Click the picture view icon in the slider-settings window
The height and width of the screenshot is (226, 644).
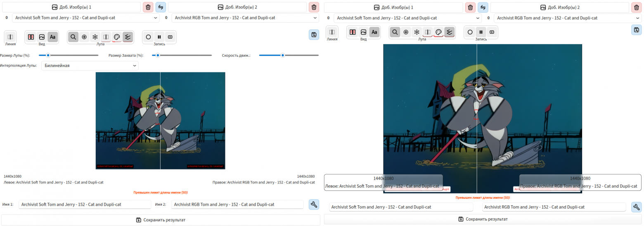(42, 37)
